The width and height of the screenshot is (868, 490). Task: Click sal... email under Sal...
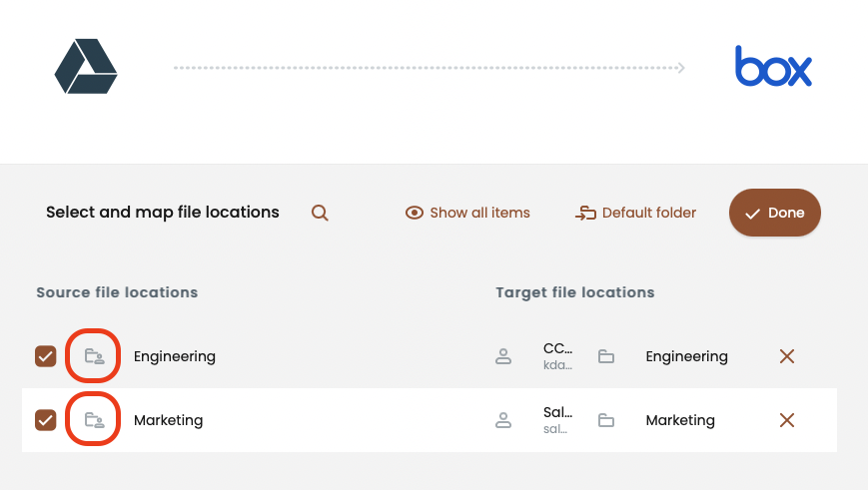[555, 429]
